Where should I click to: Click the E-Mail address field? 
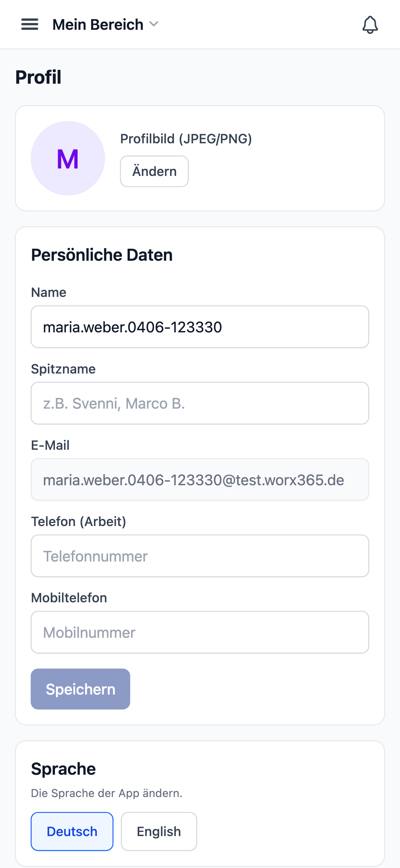200,480
